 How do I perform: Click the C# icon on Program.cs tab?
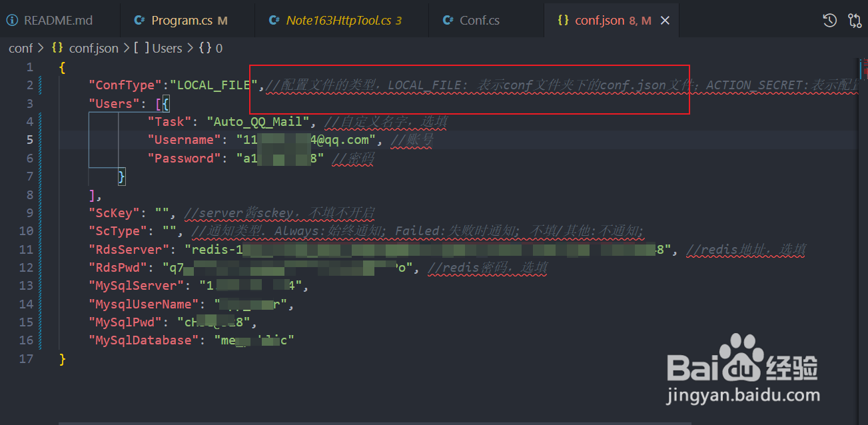coord(139,21)
